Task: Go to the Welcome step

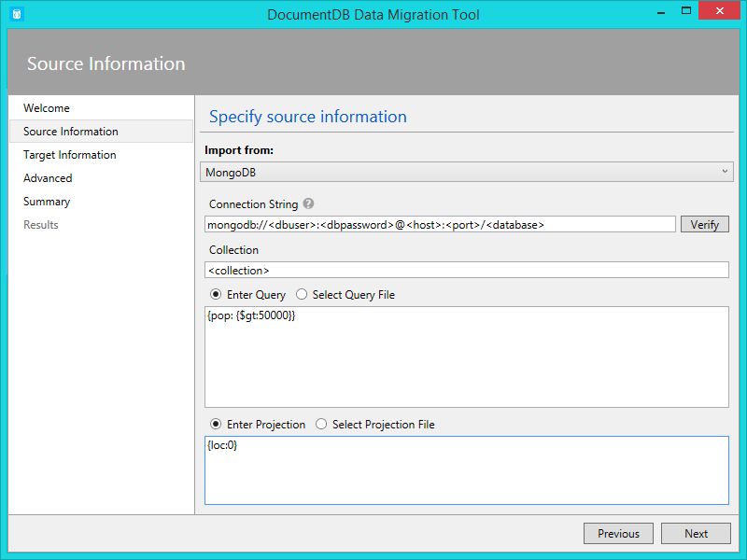Action: [47, 108]
